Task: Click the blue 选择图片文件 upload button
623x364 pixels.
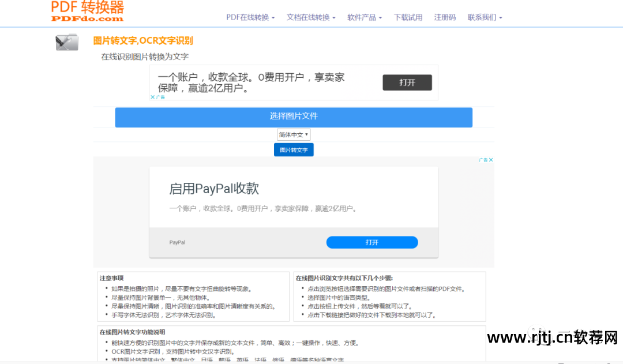Action: [294, 117]
